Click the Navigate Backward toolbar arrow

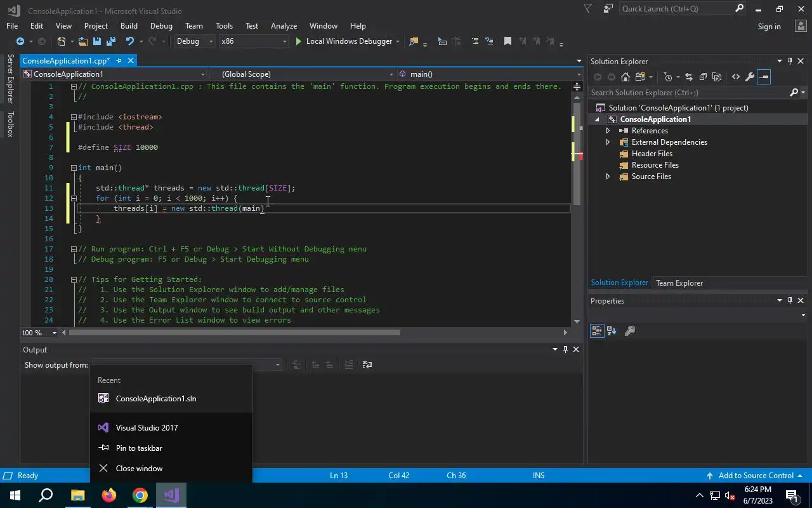(20, 41)
